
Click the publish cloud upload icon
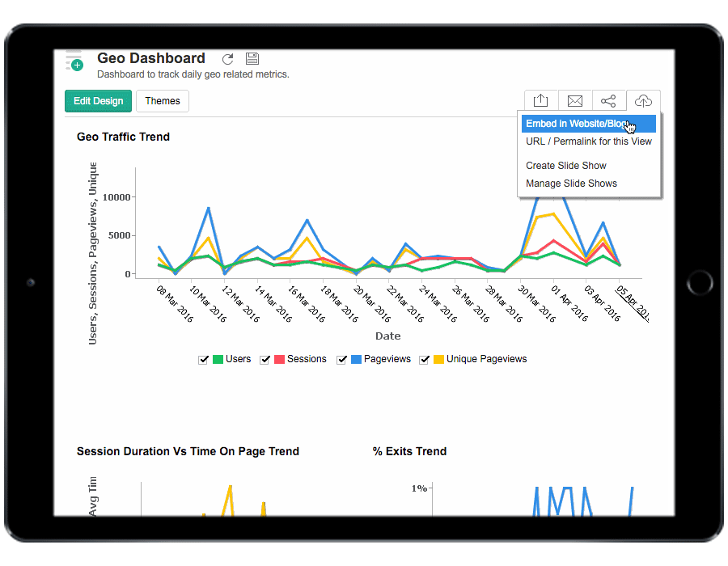[643, 101]
